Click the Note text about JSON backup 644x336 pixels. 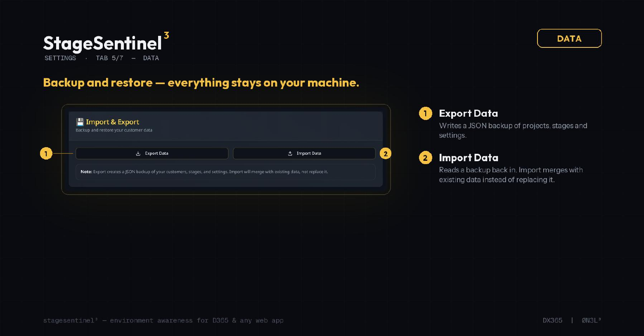(x=204, y=172)
